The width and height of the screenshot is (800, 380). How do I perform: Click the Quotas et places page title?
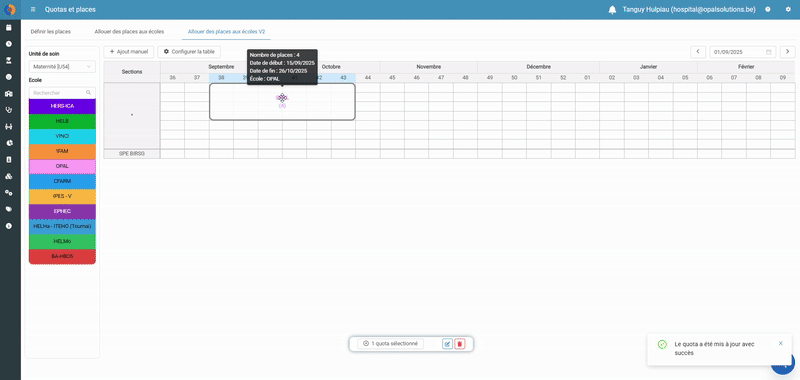[70, 10]
